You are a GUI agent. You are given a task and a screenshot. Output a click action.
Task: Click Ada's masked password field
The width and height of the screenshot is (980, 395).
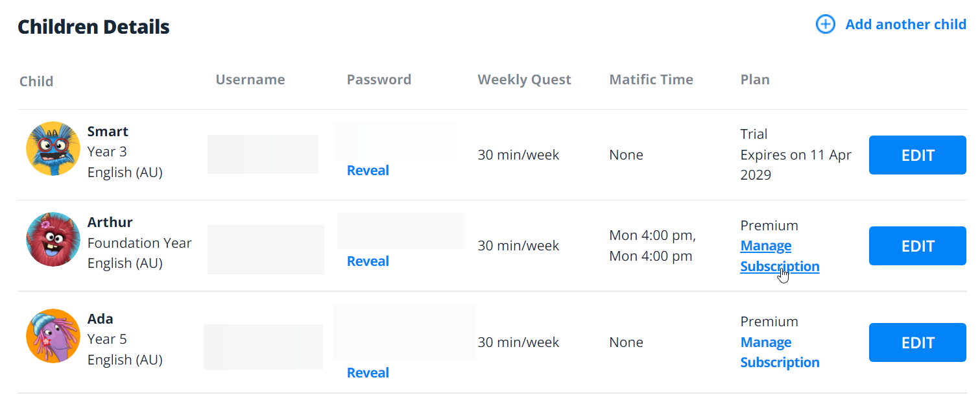click(x=404, y=332)
